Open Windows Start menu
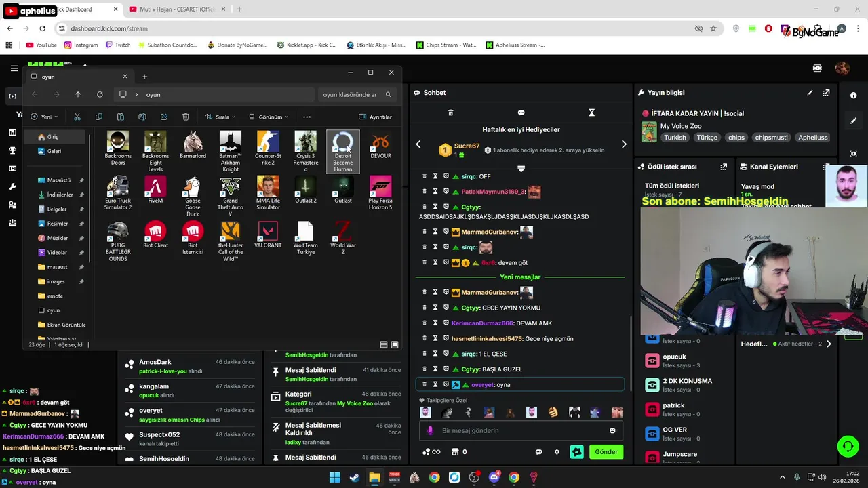The image size is (868, 488). (x=334, y=477)
